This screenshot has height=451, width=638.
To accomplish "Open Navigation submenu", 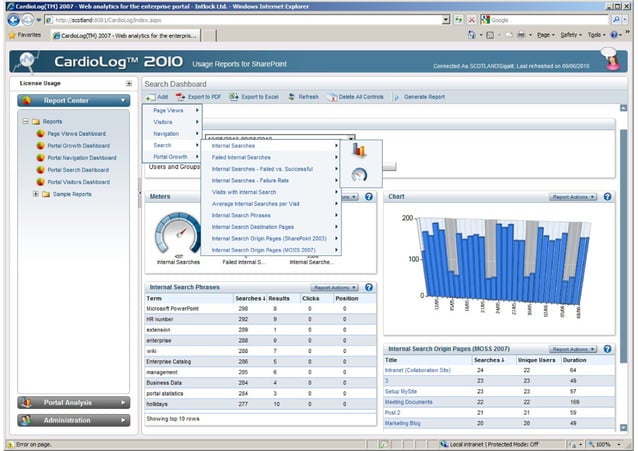I will [172, 134].
